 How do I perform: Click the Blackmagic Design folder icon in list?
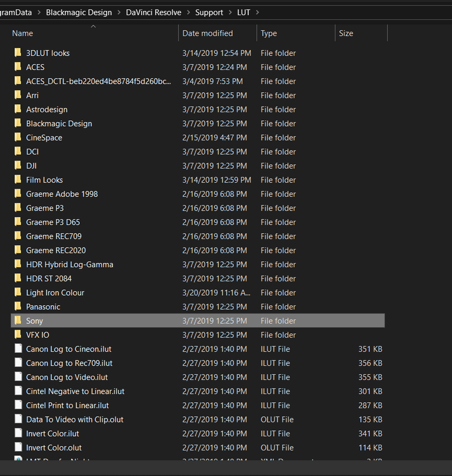[x=18, y=123]
